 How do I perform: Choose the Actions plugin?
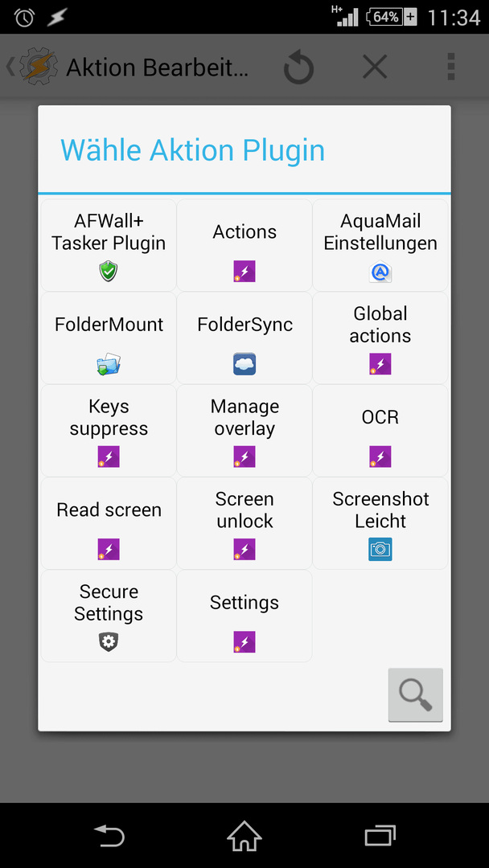pos(244,245)
